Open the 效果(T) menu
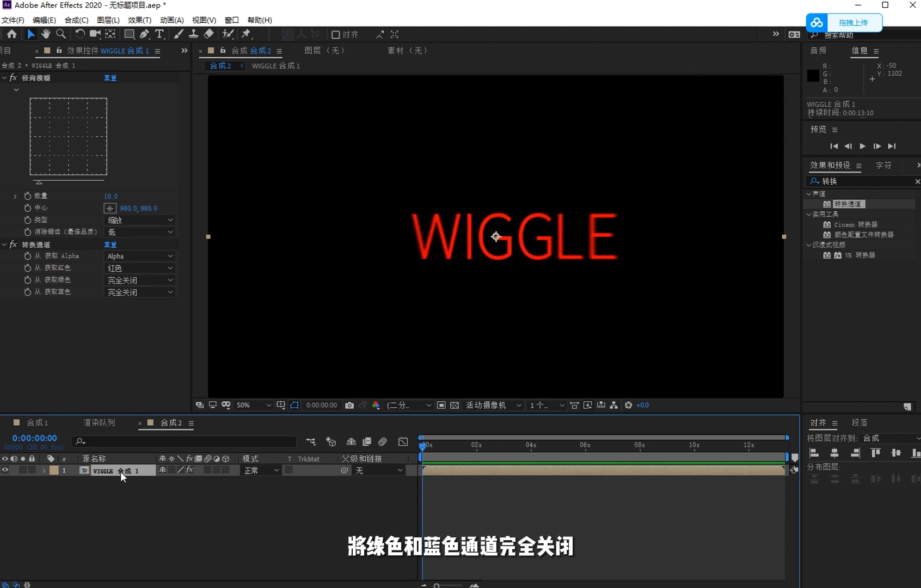 coord(139,20)
